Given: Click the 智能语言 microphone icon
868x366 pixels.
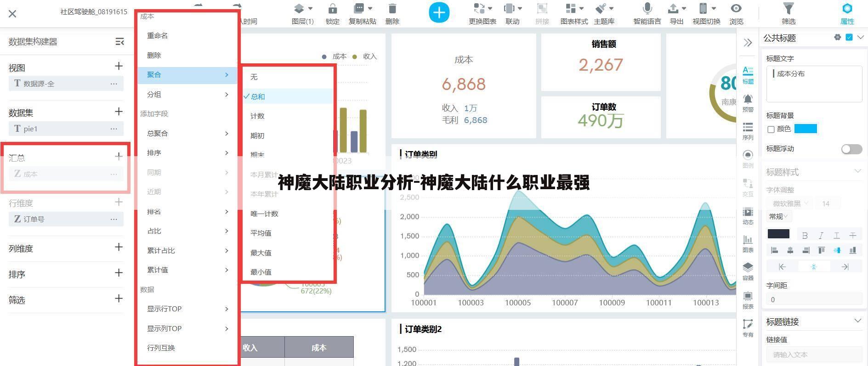Looking at the screenshot, I should (x=647, y=9).
